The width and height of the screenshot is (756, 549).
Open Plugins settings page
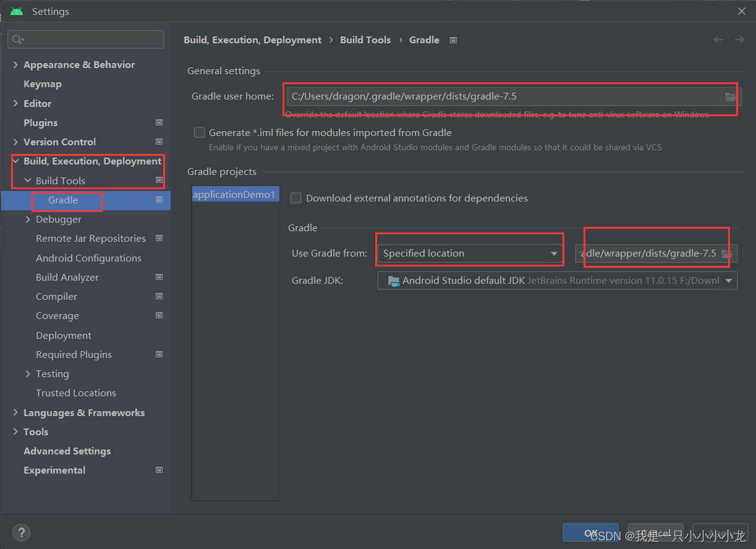pyautogui.click(x=41, y=122)
